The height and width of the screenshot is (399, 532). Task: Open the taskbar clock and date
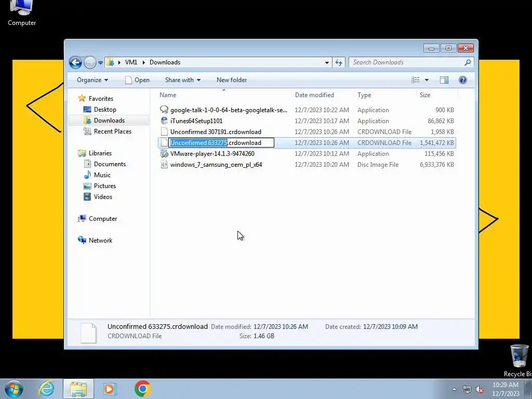pos(505,389)
